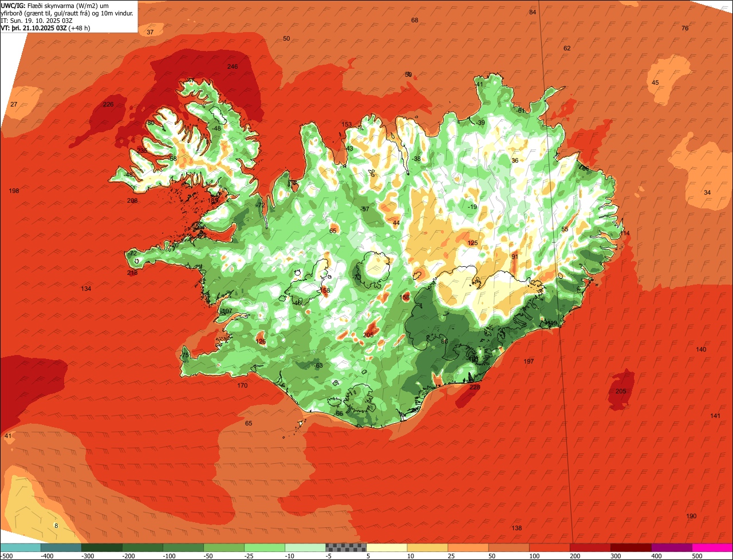
Task: Select the 'IT: Sun. 19. 10. 2025 03Z' line
Action: (38, 20)
